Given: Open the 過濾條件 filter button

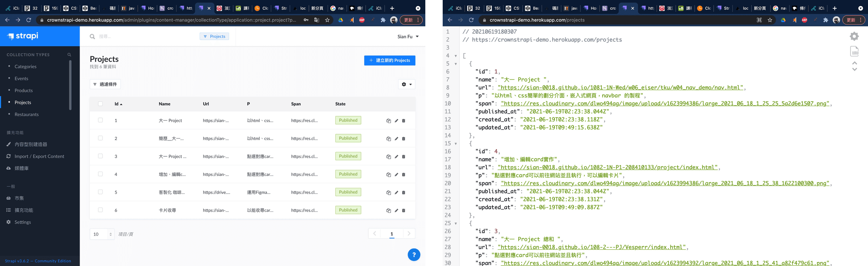Looking at the screenshot, I should pyautogui.click(x=105, y=84).
